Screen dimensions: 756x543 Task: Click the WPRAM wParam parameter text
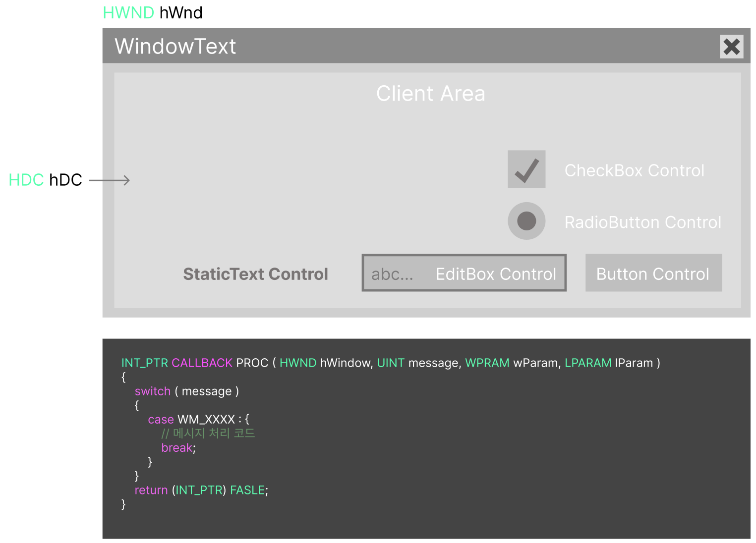(513, 363)
